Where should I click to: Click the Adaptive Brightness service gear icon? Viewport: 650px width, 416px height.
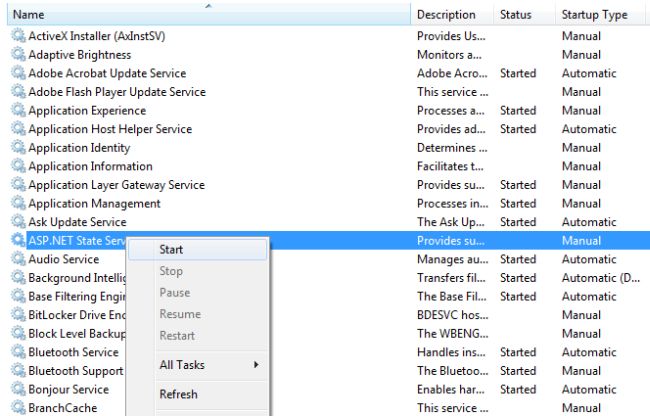coord(18,55)
